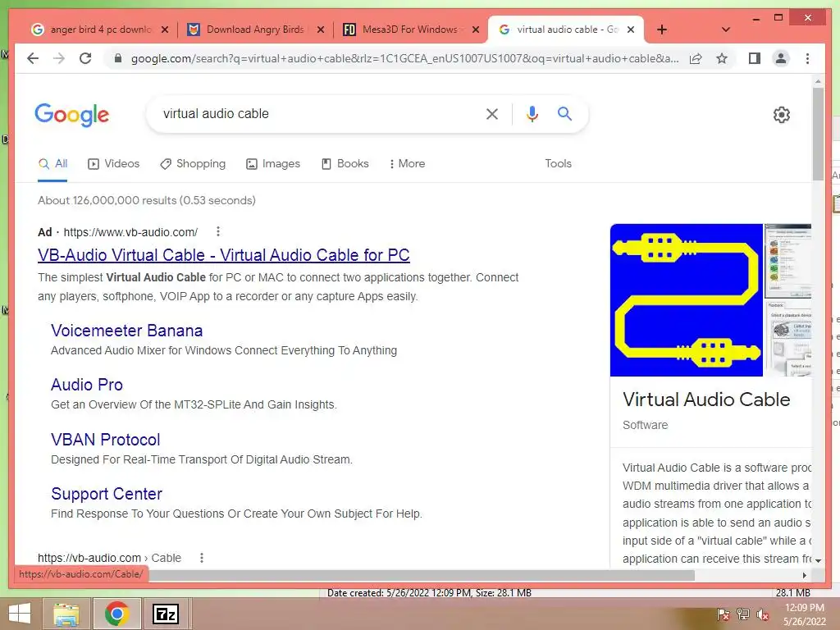Filter search results by Videos
This screenshot has height=630, width=840.
(113, 164)
